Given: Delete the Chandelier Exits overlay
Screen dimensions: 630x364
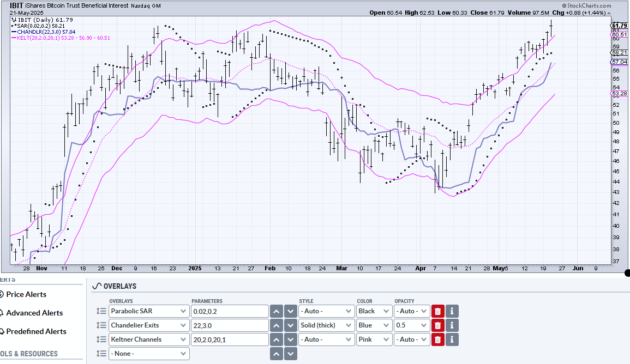Looking at the screenshot, I should (x=437, y=325).
